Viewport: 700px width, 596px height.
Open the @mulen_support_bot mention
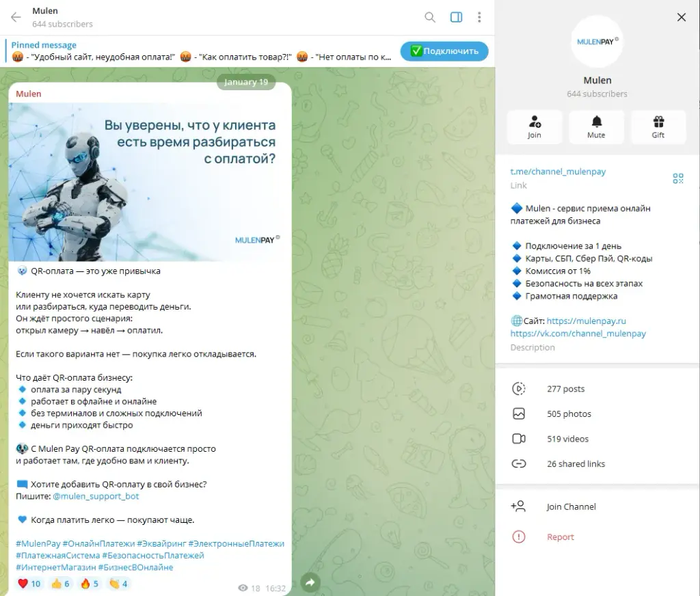coord(96,496)
